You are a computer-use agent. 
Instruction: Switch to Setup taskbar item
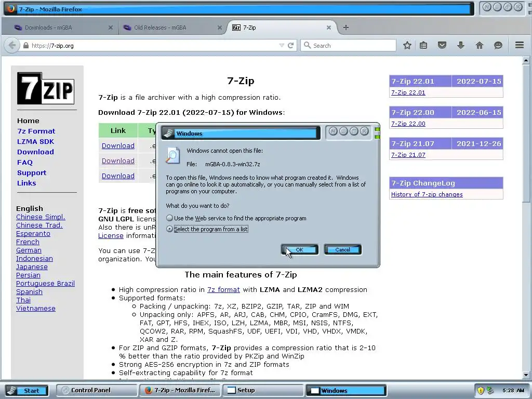pos(262,390)
